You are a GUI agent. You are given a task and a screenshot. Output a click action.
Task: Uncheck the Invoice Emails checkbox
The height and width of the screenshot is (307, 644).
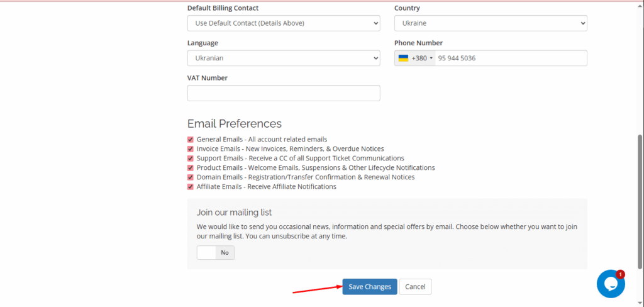pos(191,149)
